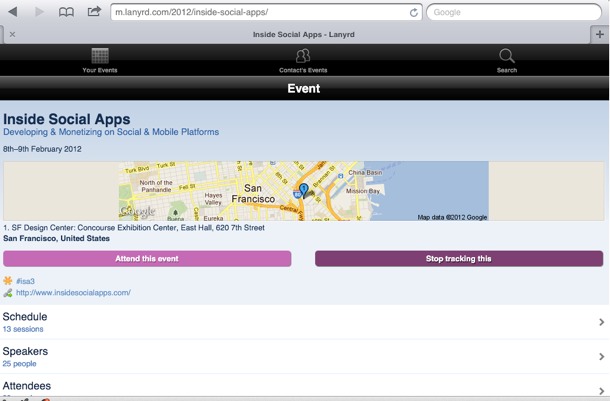The width and height of the screenshot is (610, 401).
Task: Open the bookmarks book icon
Action: 66,12
